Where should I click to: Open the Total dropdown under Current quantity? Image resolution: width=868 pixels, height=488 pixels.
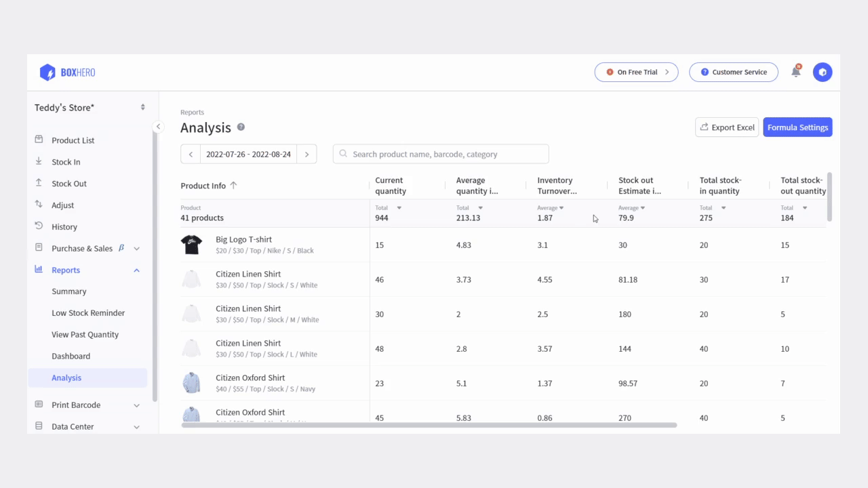click(x=399, y=208)
